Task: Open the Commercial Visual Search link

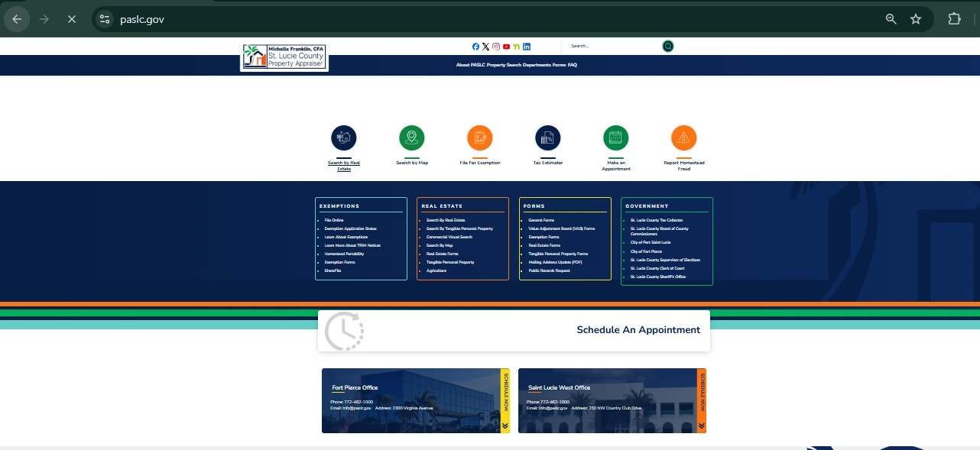Action: (x=449, y=237)
